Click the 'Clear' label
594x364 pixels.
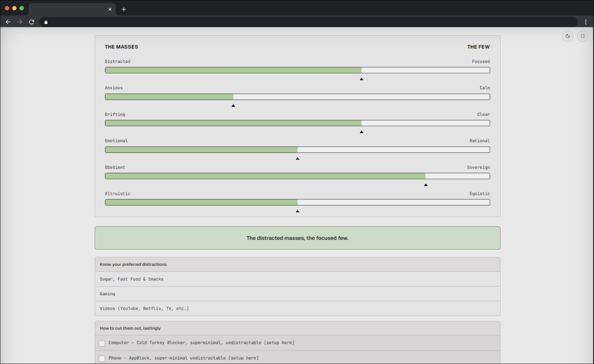483,115
